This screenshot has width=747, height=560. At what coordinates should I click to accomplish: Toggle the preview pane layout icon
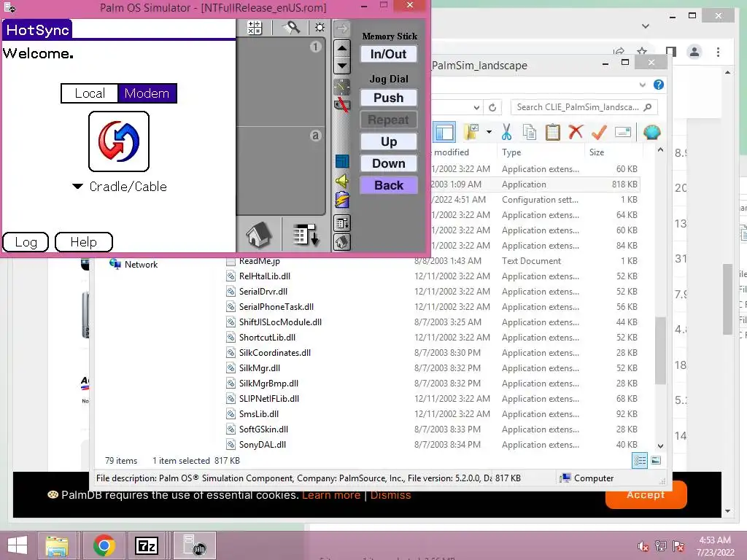click(x=444, y=132)
